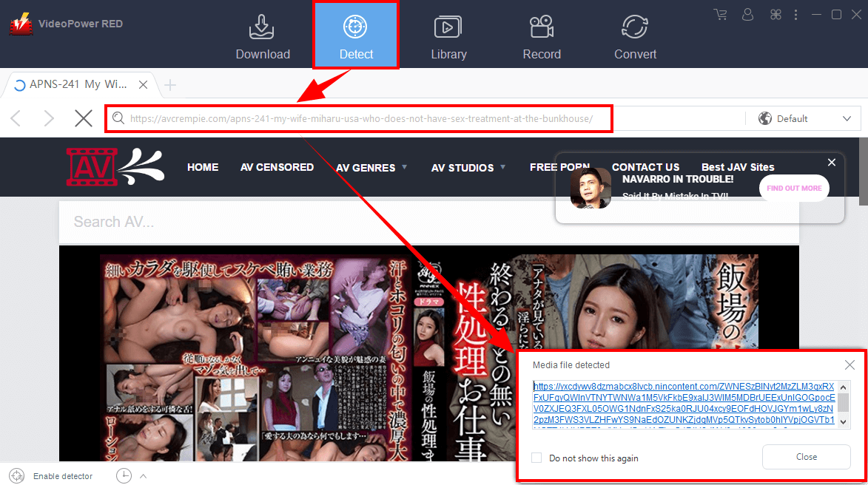Open the three-dot more options menu

point(796,14)
